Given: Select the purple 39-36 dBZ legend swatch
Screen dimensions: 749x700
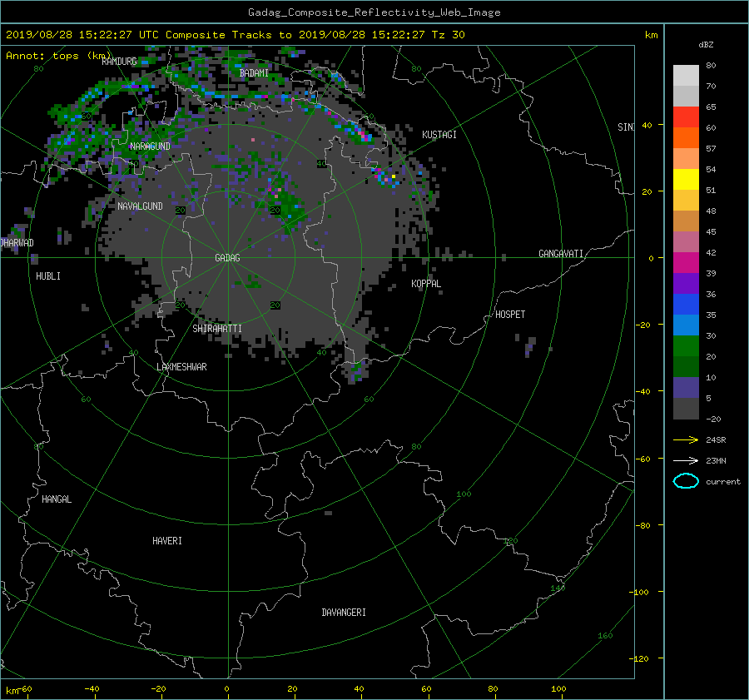Looking at the screenshot, I should [x=686, y=284].
